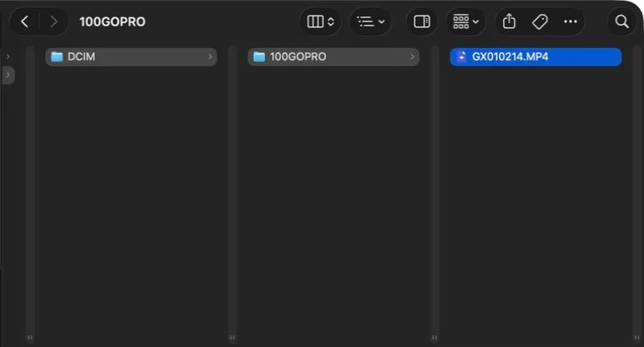Click the GX010214.MP4 column's resize handle
Viewport: 644px width, 347px height.
(637, 338)
